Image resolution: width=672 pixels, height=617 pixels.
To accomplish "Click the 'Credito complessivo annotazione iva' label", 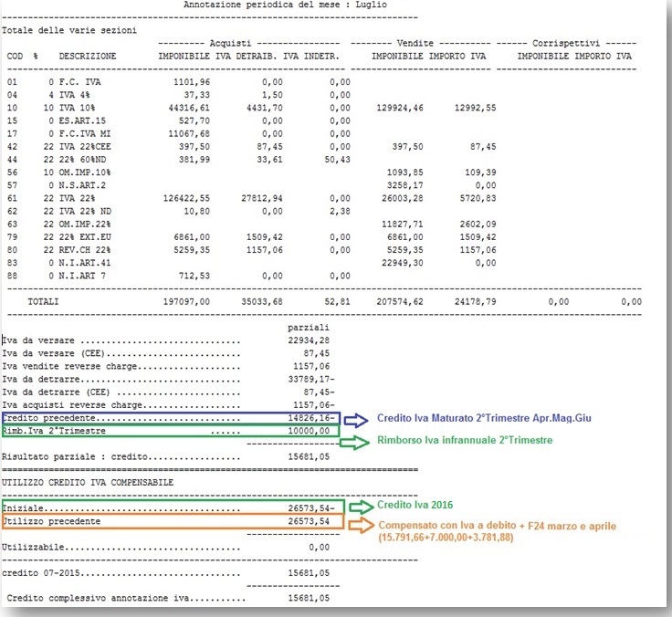I will click(98, 598).
